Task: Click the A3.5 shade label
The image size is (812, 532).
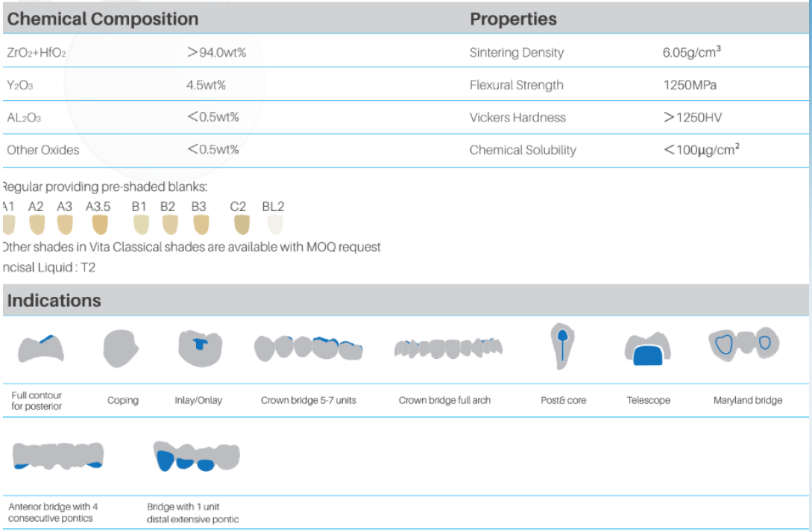Action: tap(98, 207)
